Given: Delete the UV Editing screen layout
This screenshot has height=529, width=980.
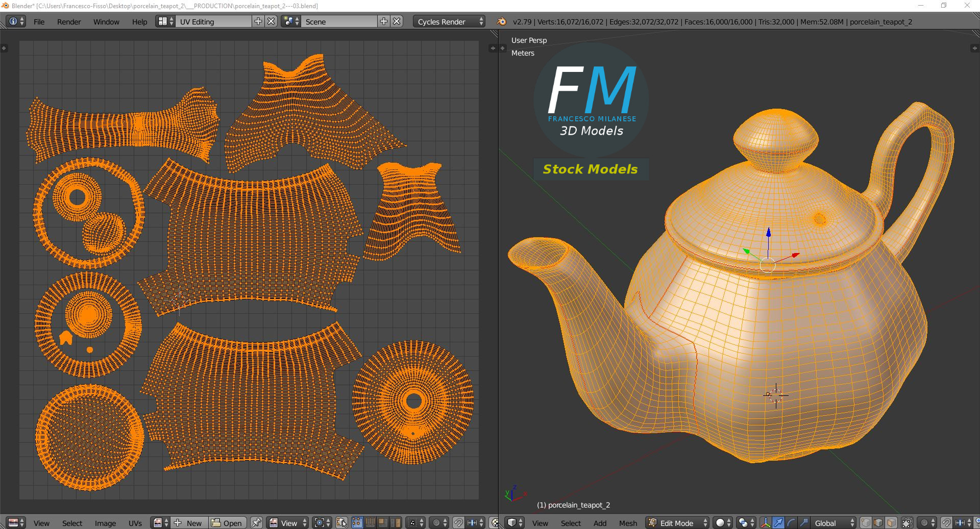Looking at the screenshot, I should point(272,21).
